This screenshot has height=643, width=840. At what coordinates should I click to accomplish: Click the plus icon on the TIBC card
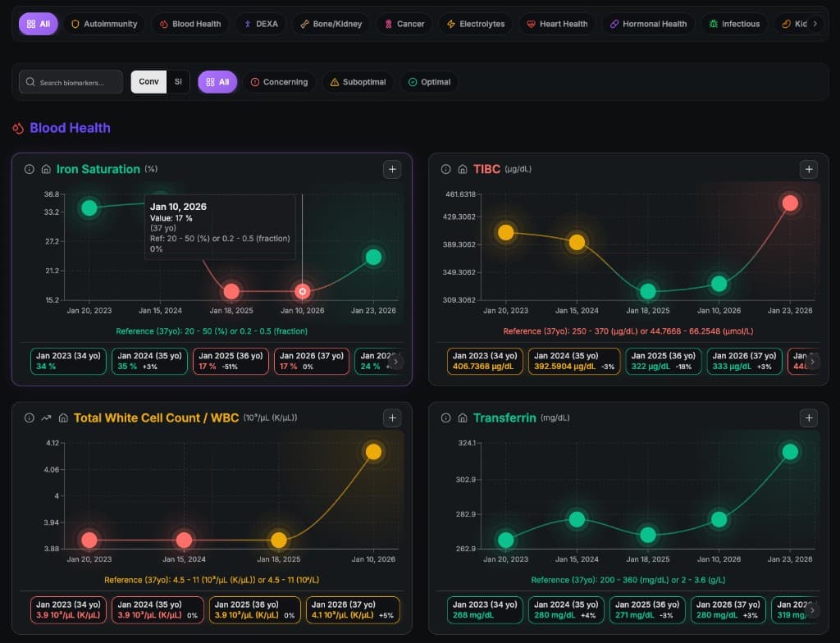click(809, 169)
